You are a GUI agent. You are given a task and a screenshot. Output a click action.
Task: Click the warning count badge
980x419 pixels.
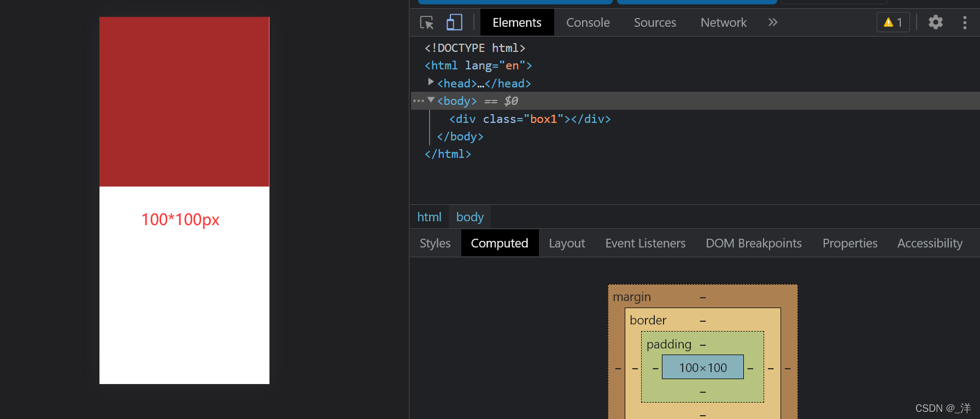[893, 22]
